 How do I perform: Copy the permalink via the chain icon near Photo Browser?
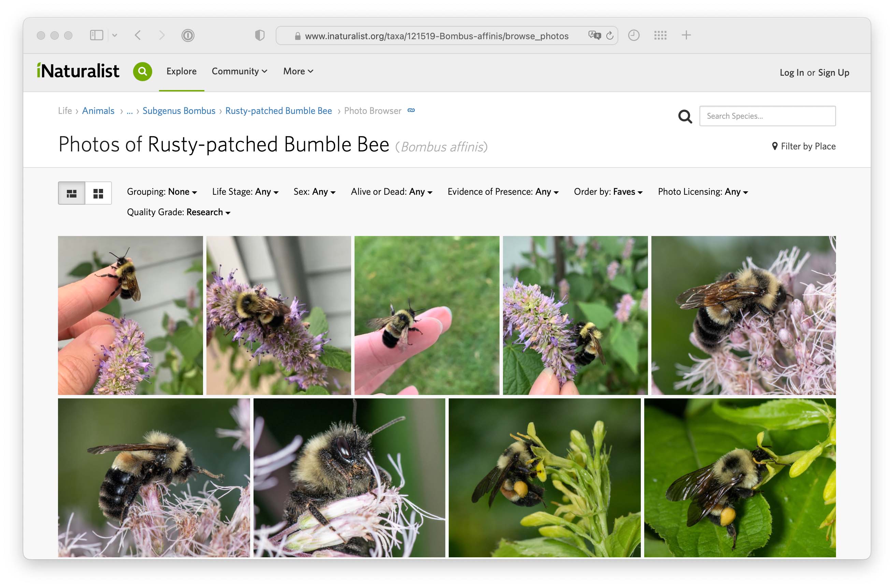[411, 111]
